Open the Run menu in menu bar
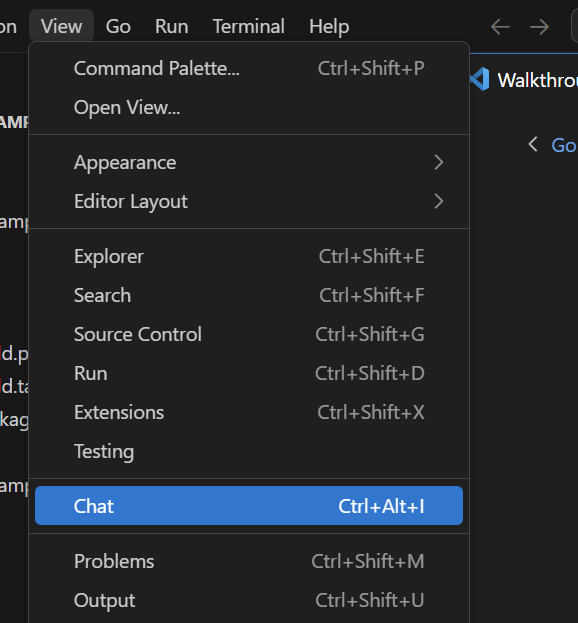This screenshot has height=623, width=578. [x=171, y=27]
